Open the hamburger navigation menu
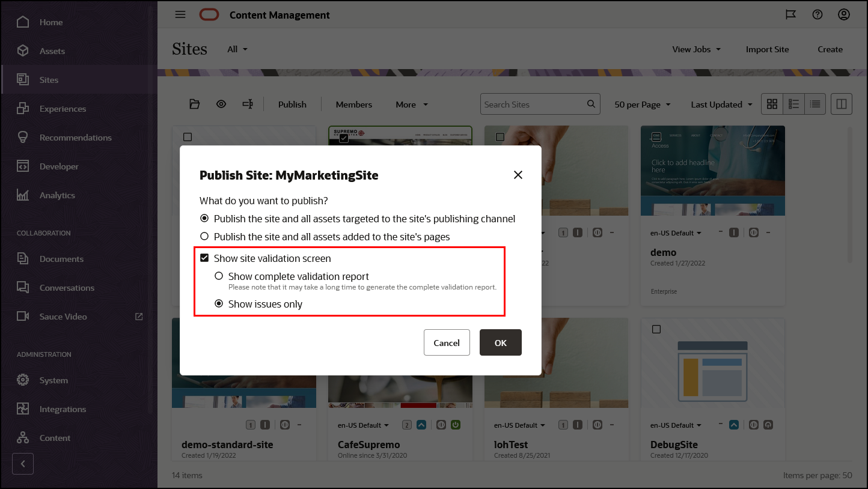Screen dimensions: 868x489 180,15
